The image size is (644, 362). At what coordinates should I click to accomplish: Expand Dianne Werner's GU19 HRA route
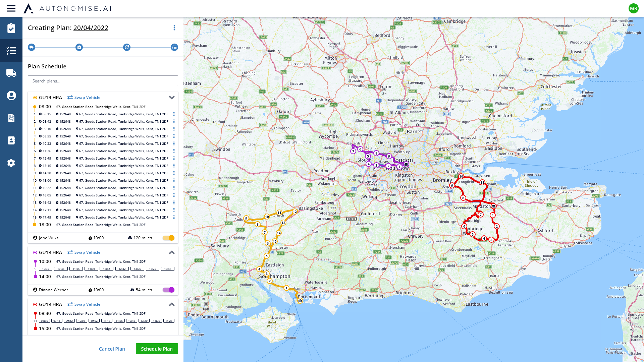click(171, 252)
